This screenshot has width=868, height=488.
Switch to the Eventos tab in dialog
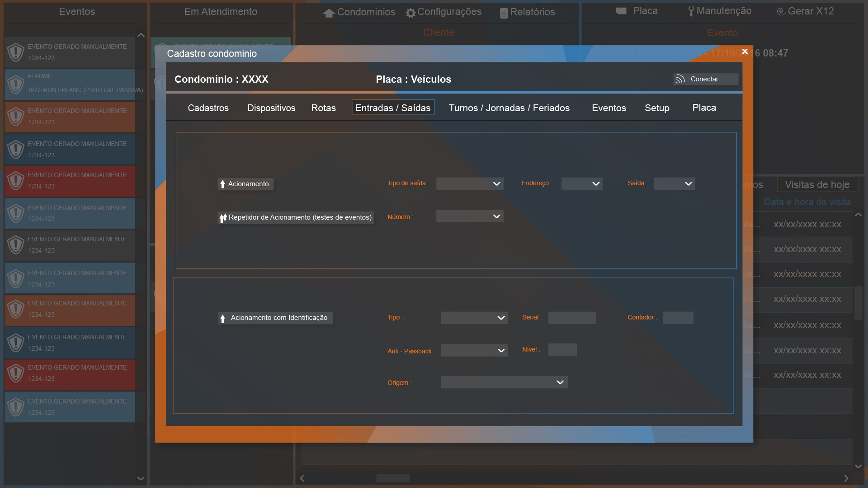click(x=609, y=108)
